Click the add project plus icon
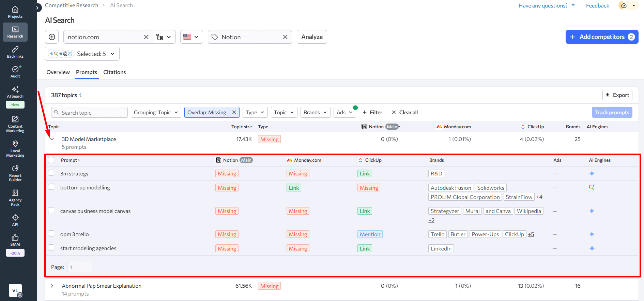This screenshot has width=644, height=301. tap(52, 37)
